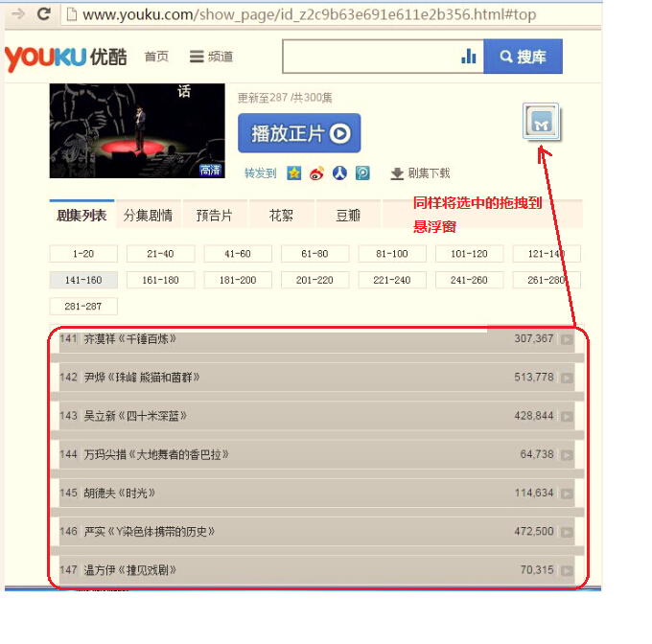Viewport: 652px width, 644px height.
Task: Select episode range 81-100
Action: click(x=392, y=254)
